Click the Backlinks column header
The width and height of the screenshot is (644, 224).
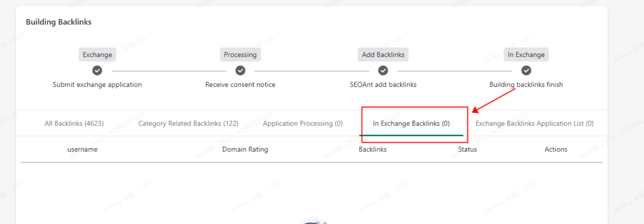[373, 149]
